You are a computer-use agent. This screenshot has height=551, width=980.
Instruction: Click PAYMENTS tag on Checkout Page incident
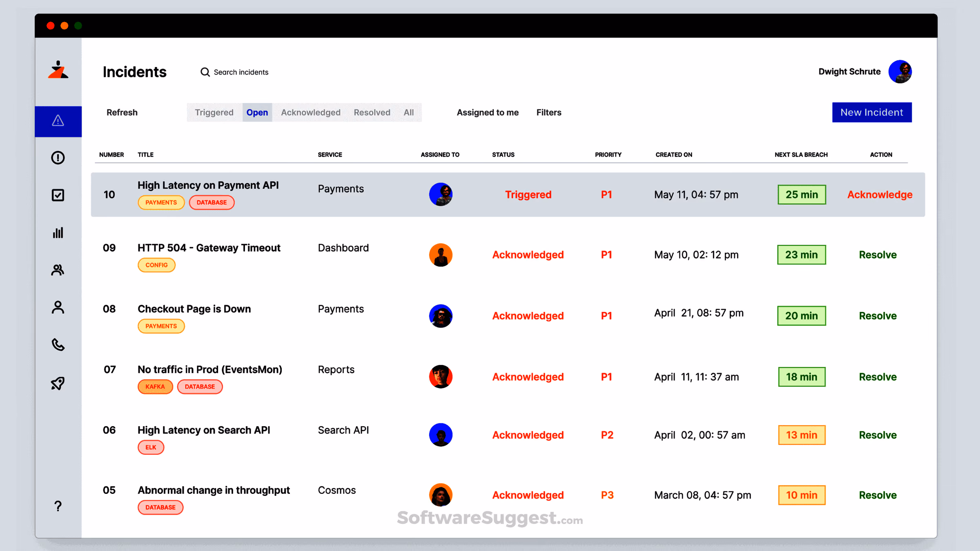(x=161, y=326)
